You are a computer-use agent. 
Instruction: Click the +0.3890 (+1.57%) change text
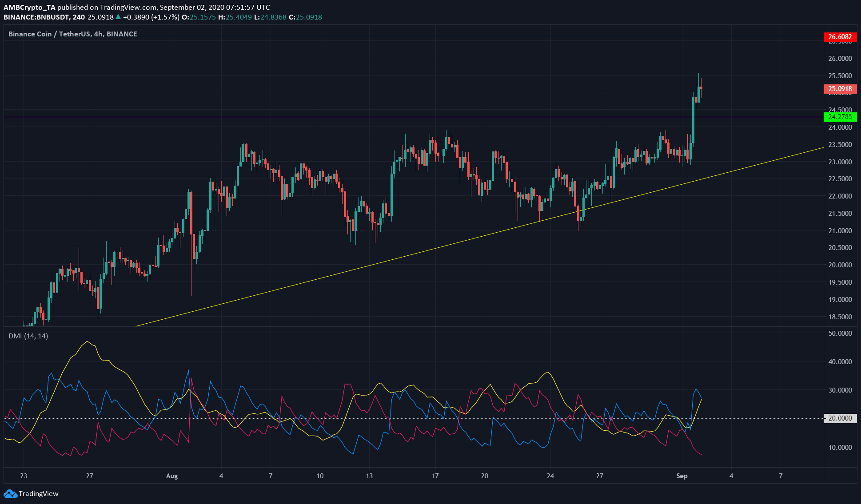151,17
